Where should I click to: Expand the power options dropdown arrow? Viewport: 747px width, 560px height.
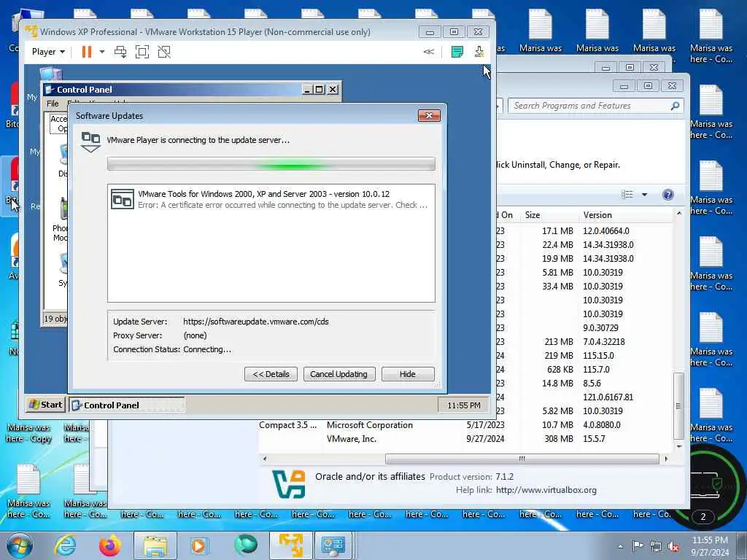pyautogui.click(x=102, y=52)
